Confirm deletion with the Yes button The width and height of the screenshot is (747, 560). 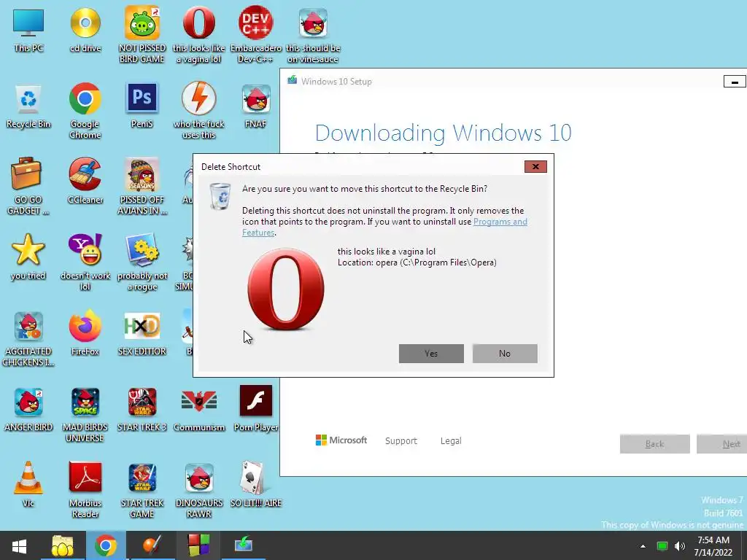(431, 354)
